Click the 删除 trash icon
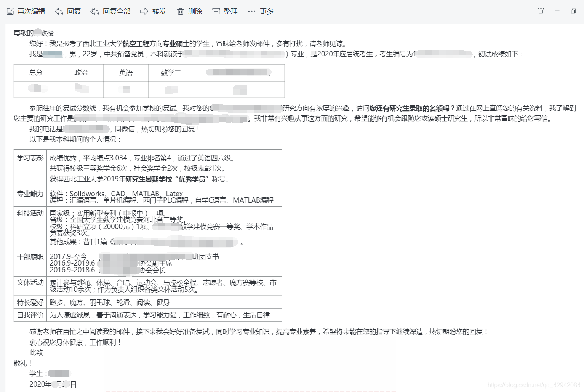Image resolution: width=584 pixels, height=392 pixels. [181, 11]
